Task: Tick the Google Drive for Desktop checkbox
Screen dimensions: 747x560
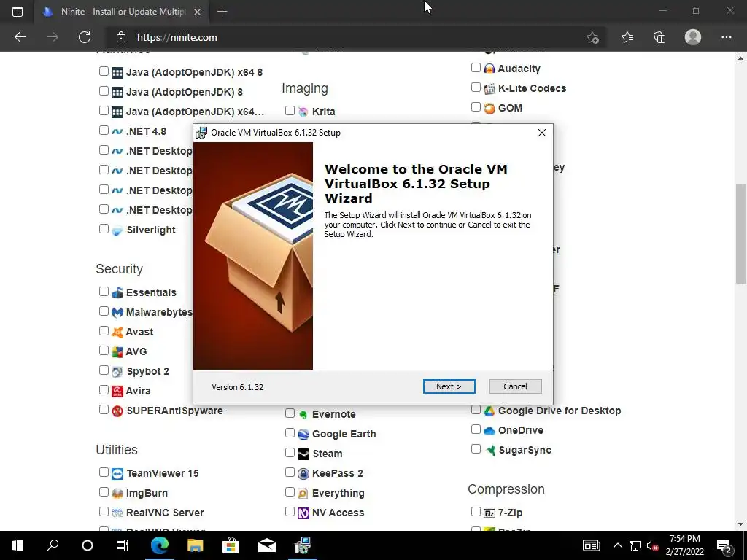Action: point(476,410)
